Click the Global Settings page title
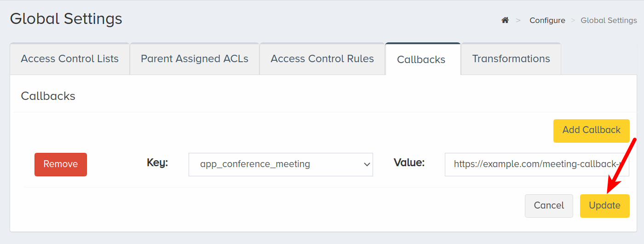The width and height of the screenshot is (644, 244). click(x=66, y=19)
